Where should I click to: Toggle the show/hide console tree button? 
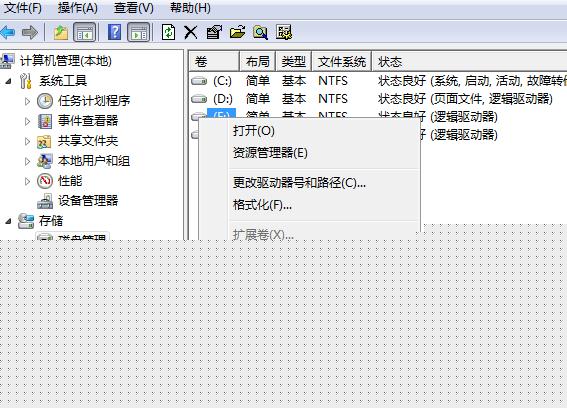click(85, 33)
